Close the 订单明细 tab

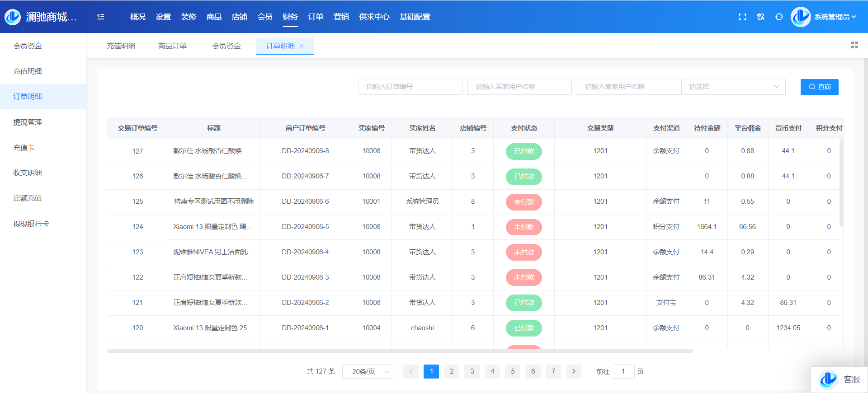click(302, 46)
